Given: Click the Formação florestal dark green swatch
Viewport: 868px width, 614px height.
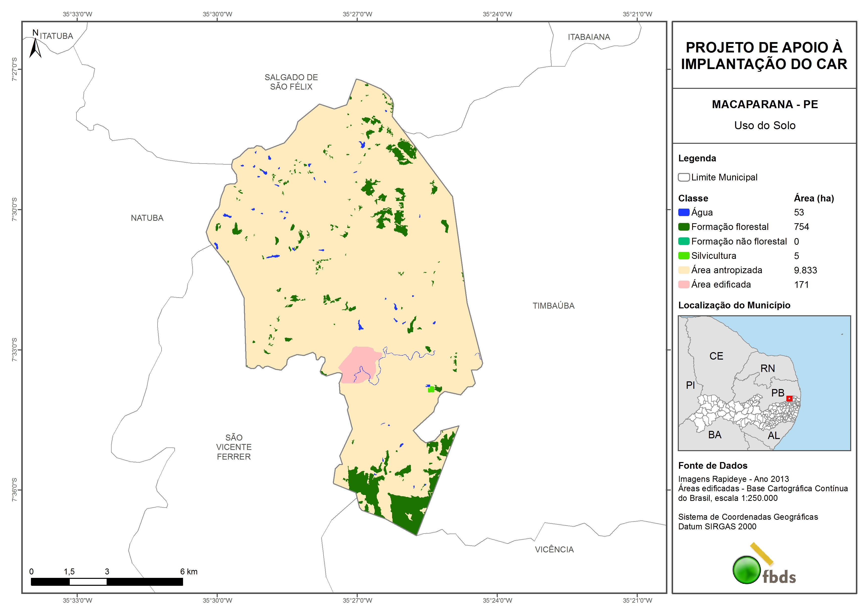Looking at the screenshot, I should pyautogui.click(x=683, y=227).
